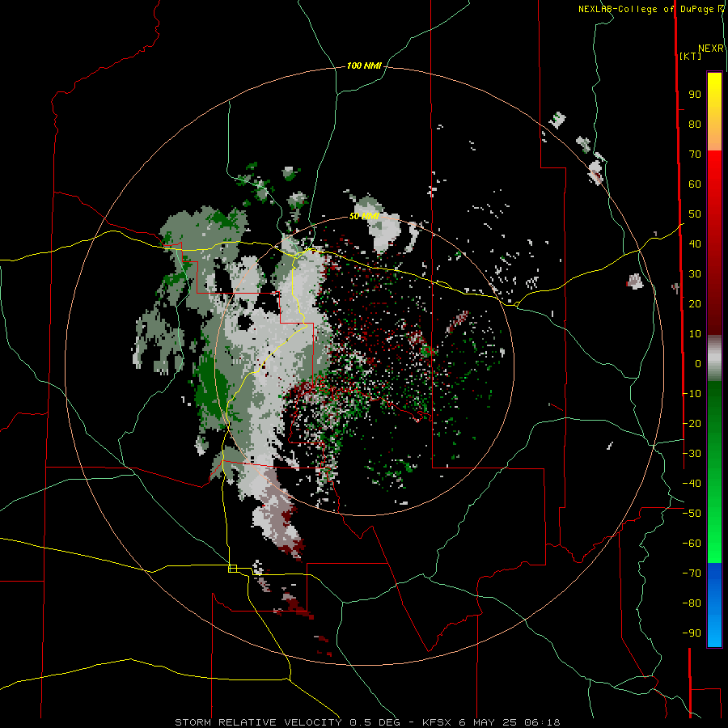
Task: Click the [KT] units label
Action: [x=690, y=56]
